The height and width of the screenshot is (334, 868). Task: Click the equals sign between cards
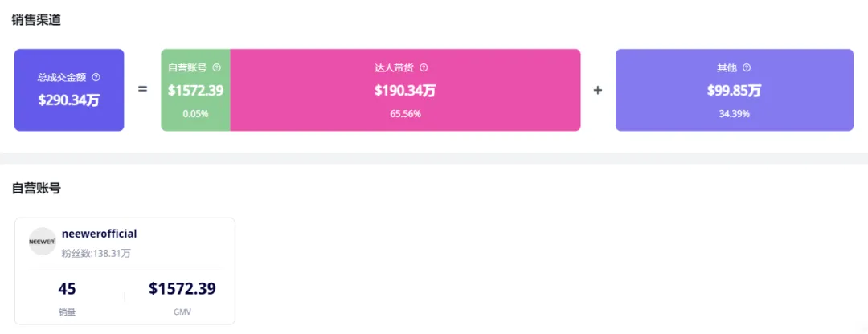(142, 90)
